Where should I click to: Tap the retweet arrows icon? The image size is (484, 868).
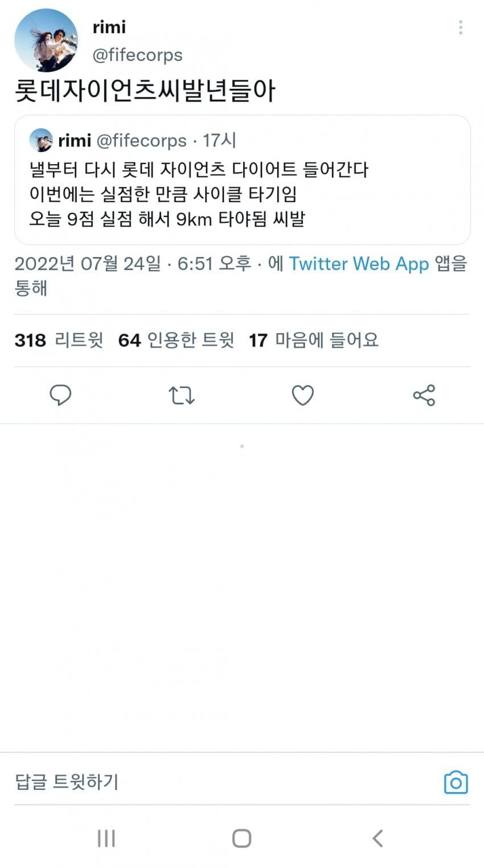coord(182,395)
